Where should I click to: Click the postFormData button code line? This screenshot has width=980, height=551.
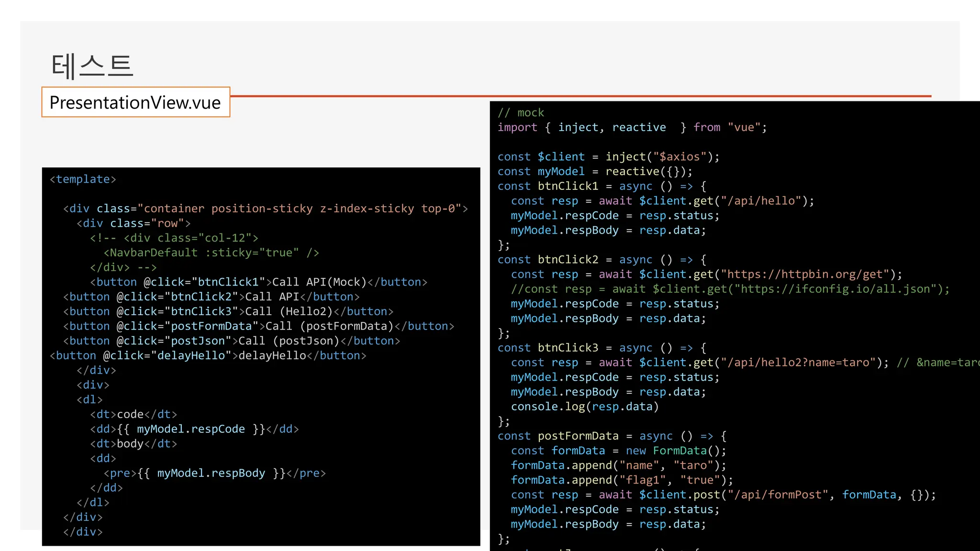pos(258,327)
